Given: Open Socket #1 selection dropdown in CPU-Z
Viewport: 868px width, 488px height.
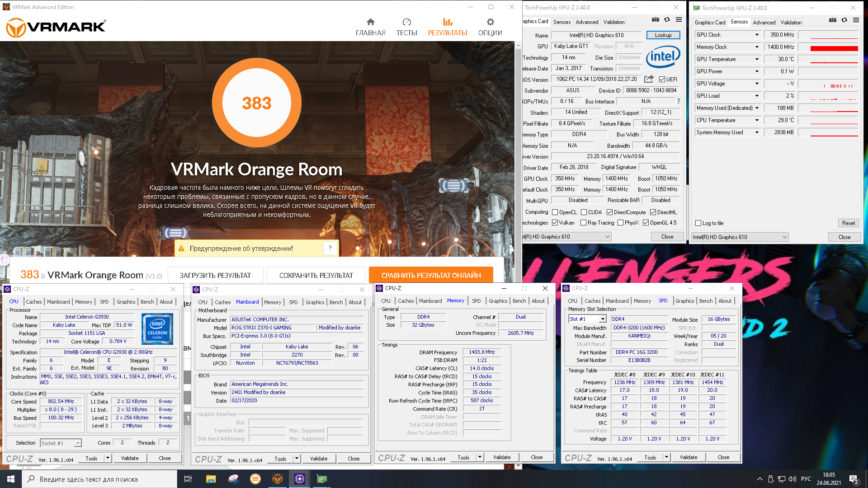Looking at the screenshot, I should 61,443.
